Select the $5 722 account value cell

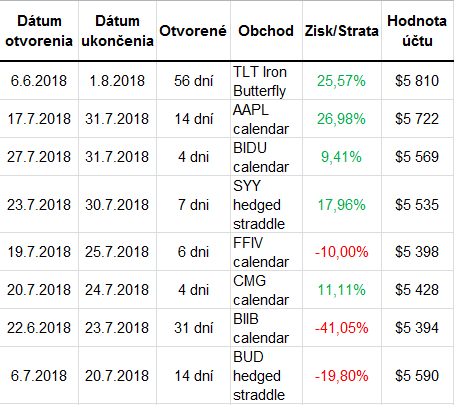coord(418,119)
